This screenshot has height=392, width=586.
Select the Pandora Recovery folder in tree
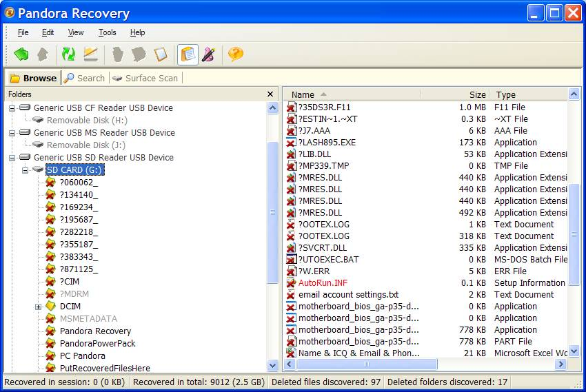(95, 331)
